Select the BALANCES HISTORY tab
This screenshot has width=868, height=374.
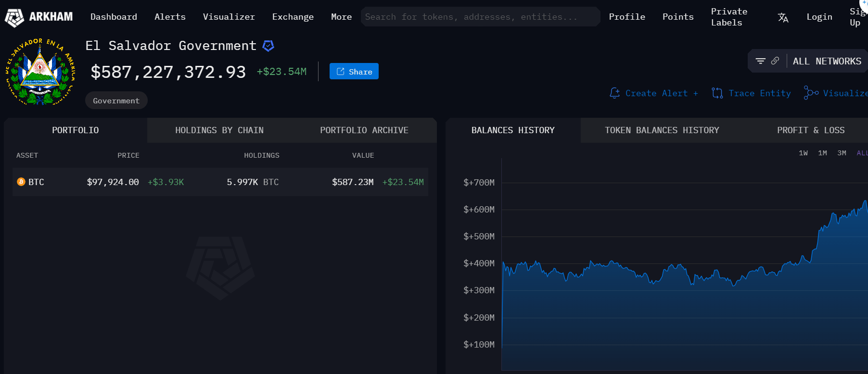pyautogui.click(x=513, y=130)
